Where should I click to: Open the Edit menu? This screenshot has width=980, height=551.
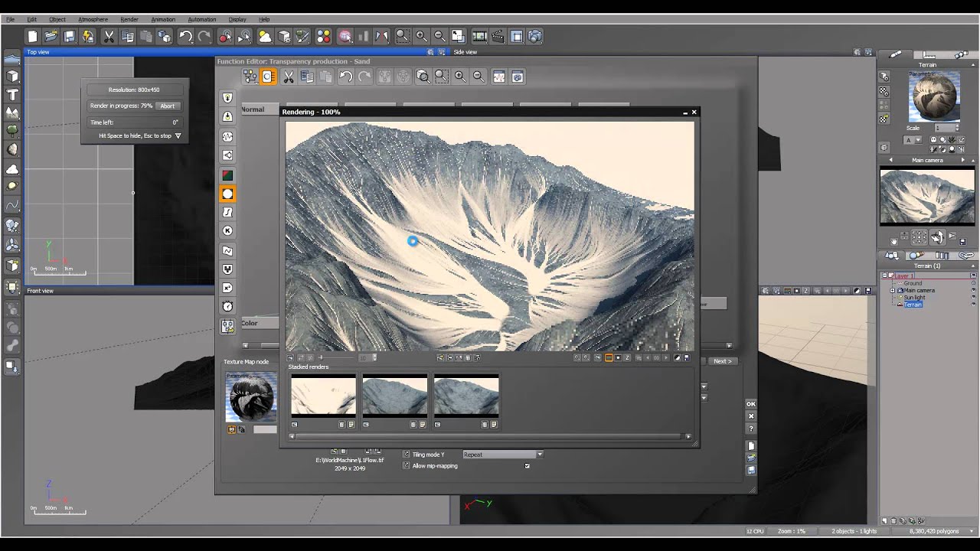coord(31,19)
